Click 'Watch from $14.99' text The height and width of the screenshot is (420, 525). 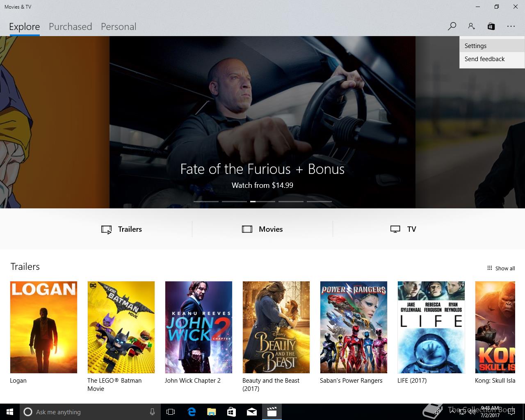(x=262, y=185)
